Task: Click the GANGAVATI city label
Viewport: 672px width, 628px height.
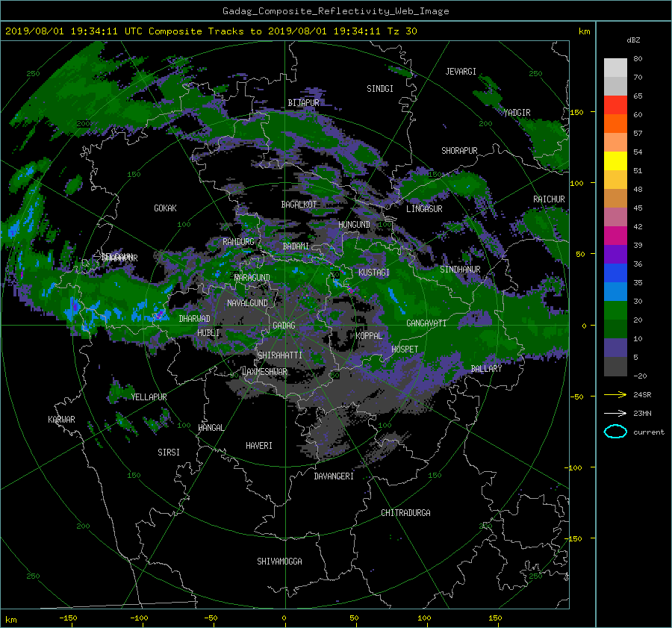Action: pos(426,323)
